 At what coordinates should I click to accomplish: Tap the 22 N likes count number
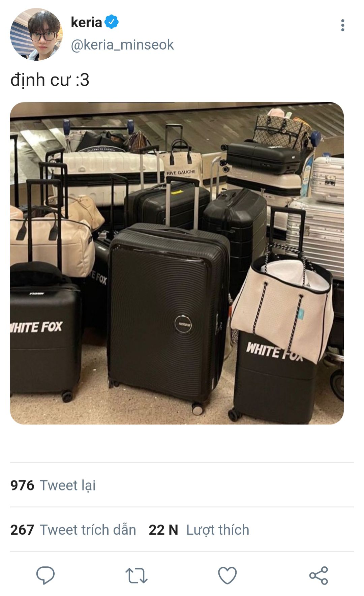pos(163,530)
